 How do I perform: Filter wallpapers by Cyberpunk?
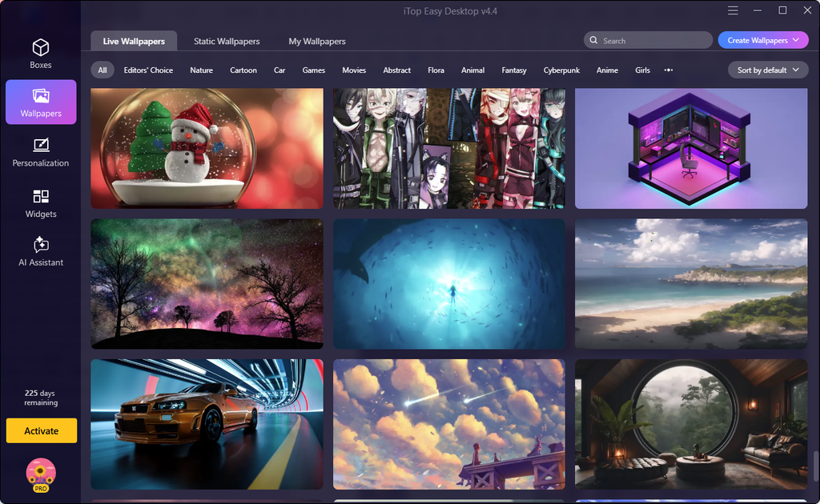pos(561,70)
